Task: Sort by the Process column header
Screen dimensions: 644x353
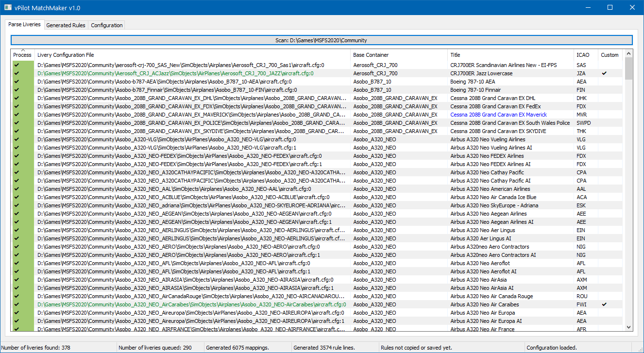Action: (x=22, y=55)
